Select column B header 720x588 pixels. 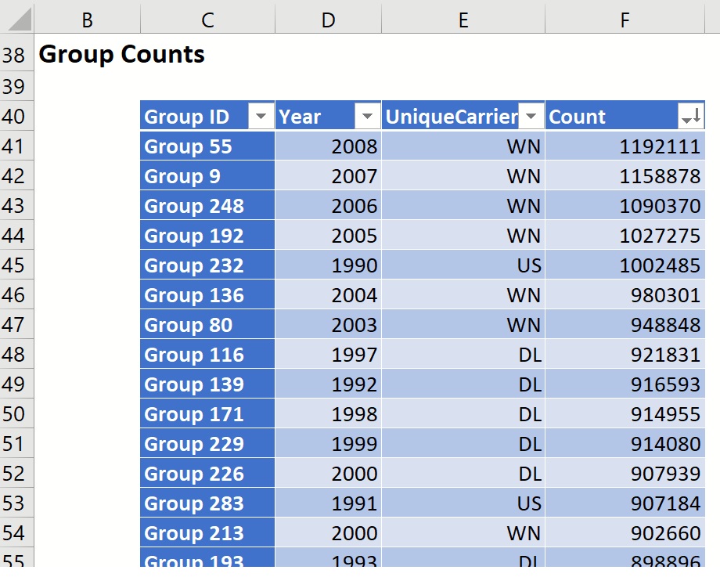[87, 20]
